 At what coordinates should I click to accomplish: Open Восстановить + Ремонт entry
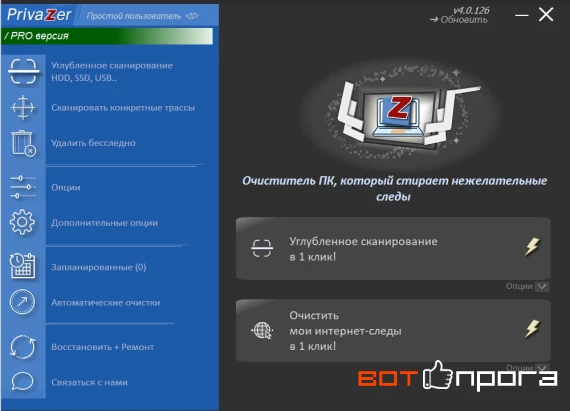coord(103,347)
